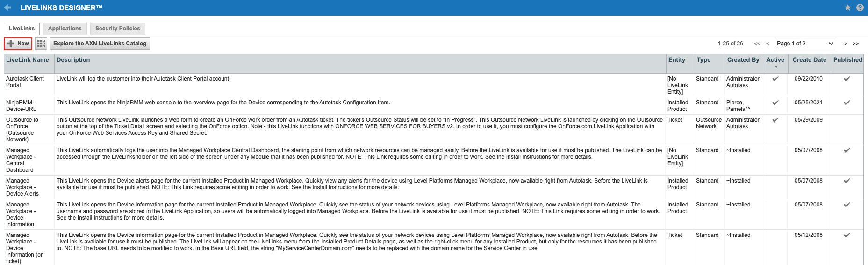Jump to last page double arrow
868x265 pixels.
click(x=856, y=44)
